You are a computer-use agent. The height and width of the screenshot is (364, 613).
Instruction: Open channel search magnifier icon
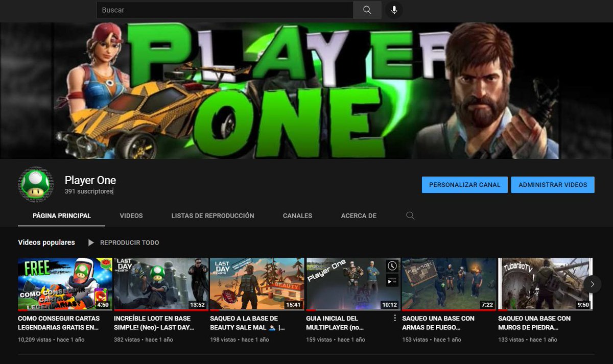click(410, 216)
